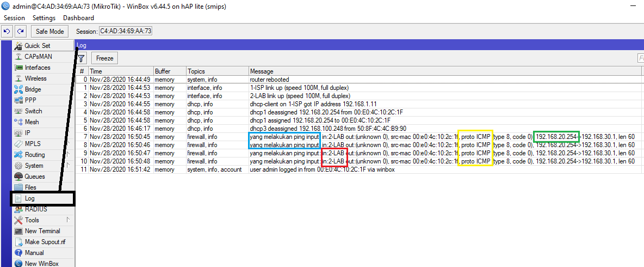Image resolution: width=644 pixels, height=267 pixels.
Task: Expand the Tools submenu
Action: pos(44,220)
